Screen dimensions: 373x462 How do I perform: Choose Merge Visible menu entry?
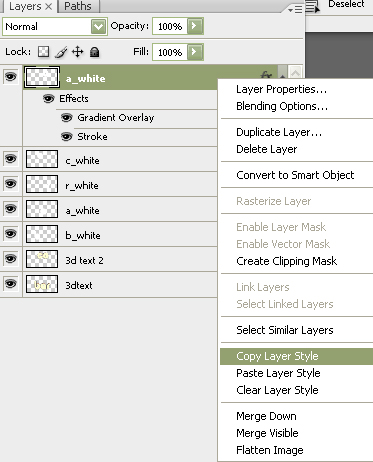[267, 433]
